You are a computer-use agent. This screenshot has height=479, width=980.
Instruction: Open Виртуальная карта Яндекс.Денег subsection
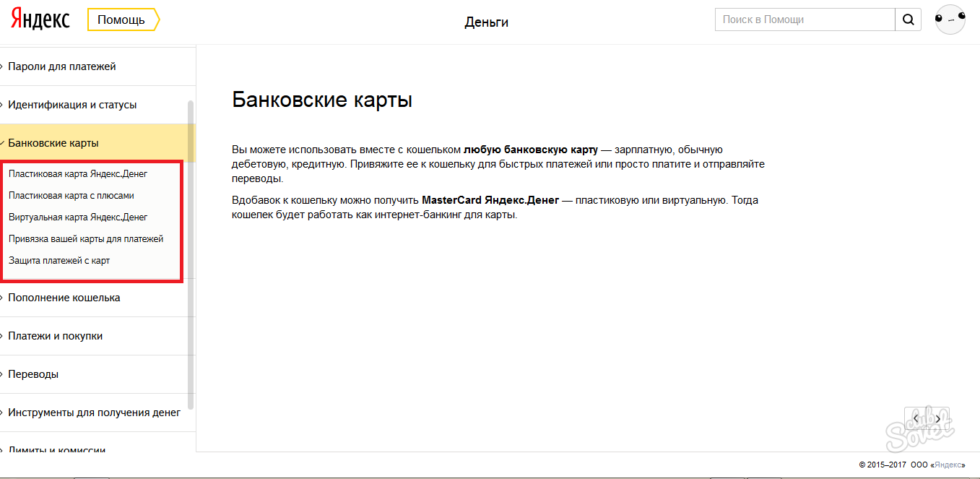coord(78,217)
